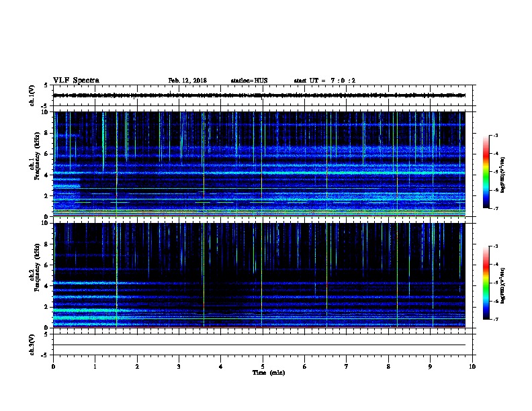Click the ch.1 spectrogram panel

click(259, 164)
